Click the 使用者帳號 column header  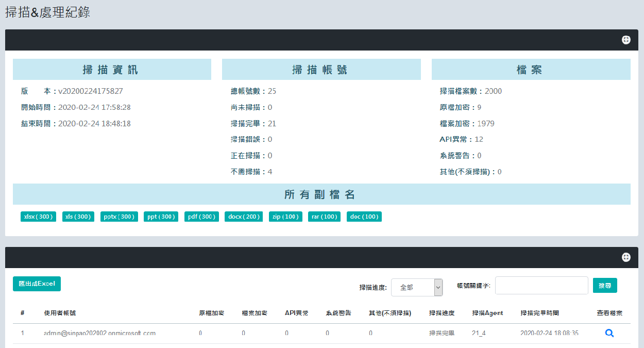[60, 313]
